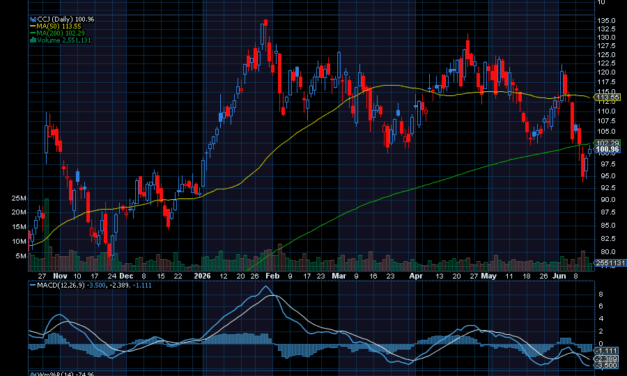This screenshot has width=627, height=376.
Task: Click the 5M volume axis label
Action: click(21, 256)
